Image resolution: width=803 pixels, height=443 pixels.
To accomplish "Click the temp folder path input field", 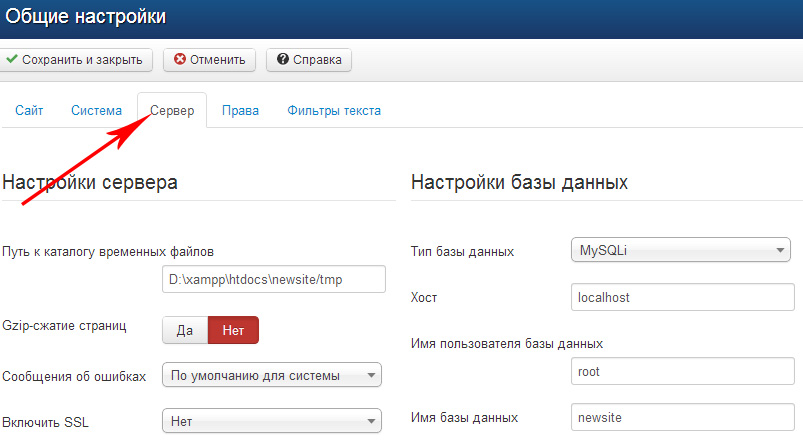I will point(273,280).
